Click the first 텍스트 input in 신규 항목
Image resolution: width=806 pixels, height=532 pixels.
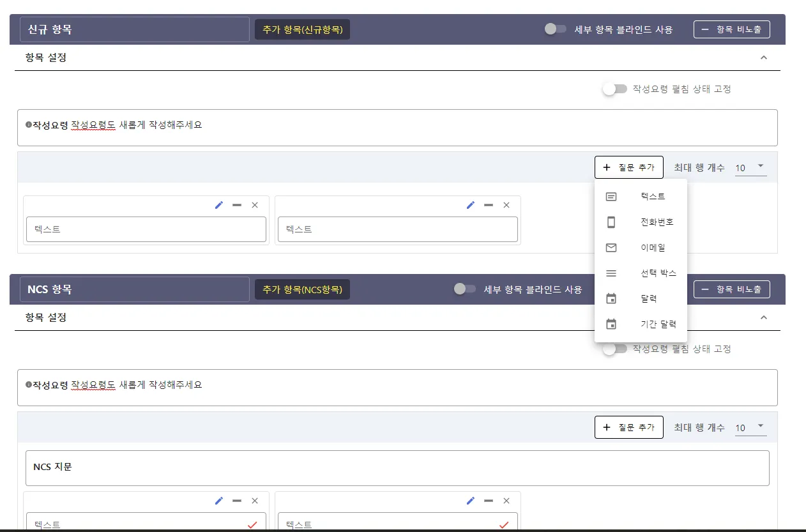(146, 229)
